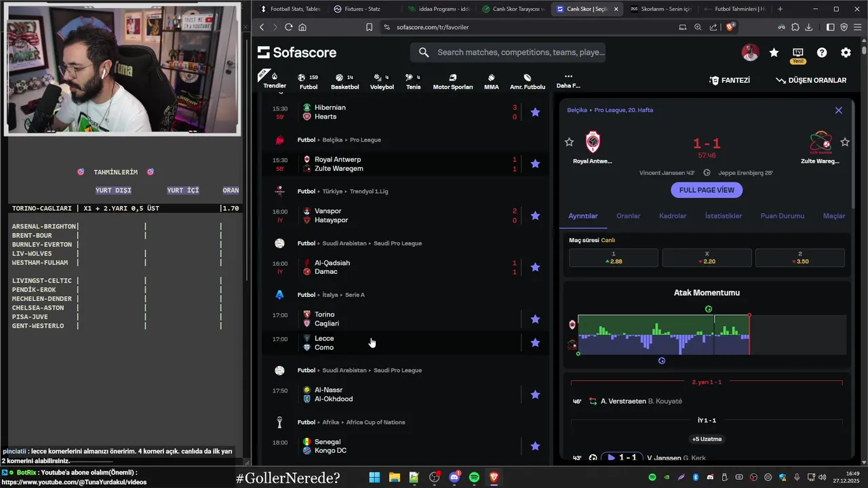Open Spotify from the taskbar
This screenshot has width=868, height=488.
(x=474, y=477)
